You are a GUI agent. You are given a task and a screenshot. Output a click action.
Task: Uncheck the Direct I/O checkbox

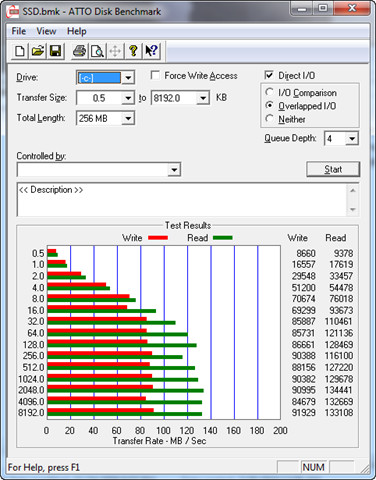coord(269,75)
